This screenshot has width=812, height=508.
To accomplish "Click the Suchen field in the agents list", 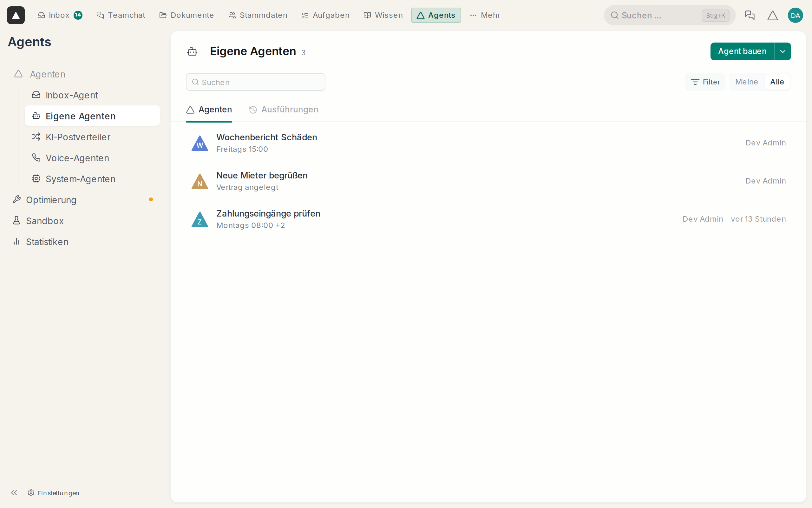I will coord(256,82).
